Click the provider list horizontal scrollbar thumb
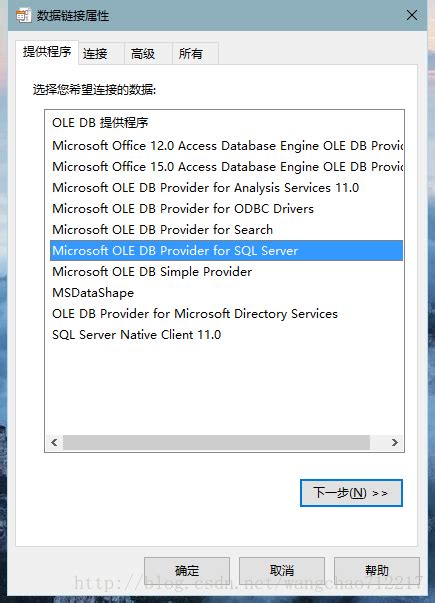 pyautogui.click(x=217, y=442)
